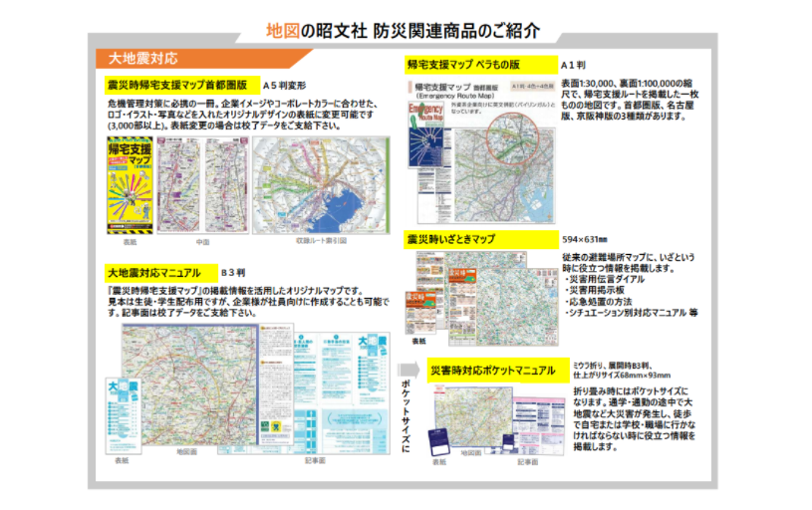This screenshot has height=510, width=812.
Task: Click the 災害用伝言ダイアル bullet item
Action: click(x=605, y=280)
